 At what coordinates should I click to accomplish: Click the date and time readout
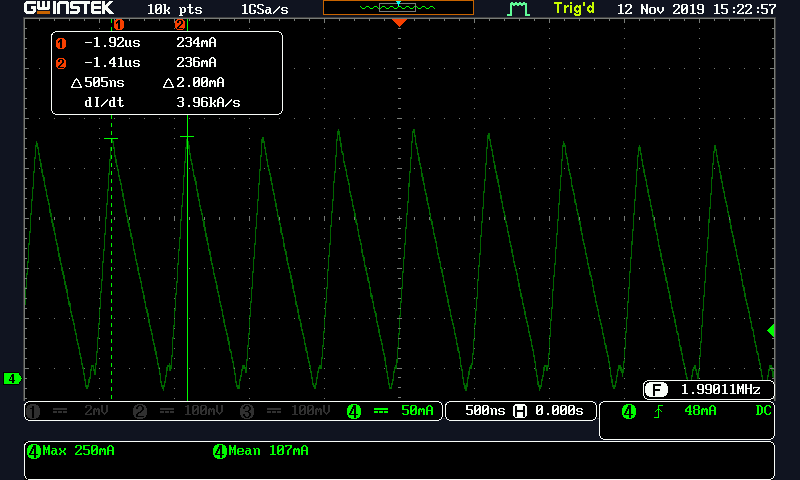pyautogui.click(x=696, y=9)
